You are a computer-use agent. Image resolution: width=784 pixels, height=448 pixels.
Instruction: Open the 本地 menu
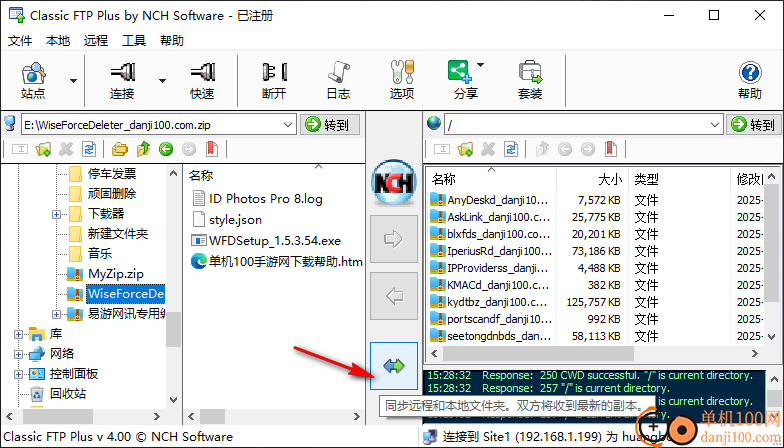click(58, 40)
